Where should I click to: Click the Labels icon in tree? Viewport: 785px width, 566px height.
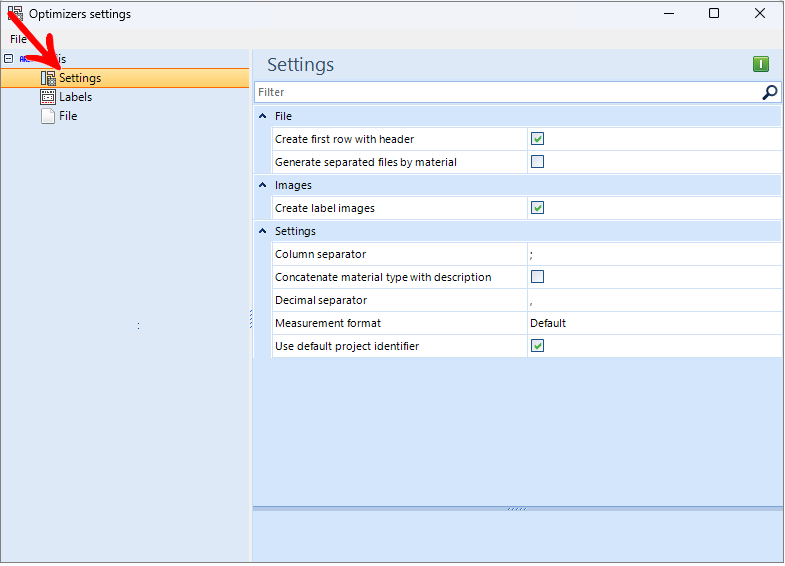click(48, 97)
